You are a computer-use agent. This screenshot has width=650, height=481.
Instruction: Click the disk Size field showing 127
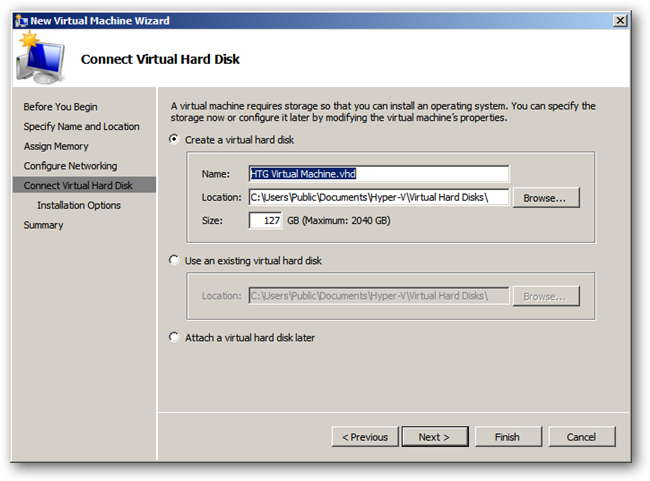click(265, 221)
